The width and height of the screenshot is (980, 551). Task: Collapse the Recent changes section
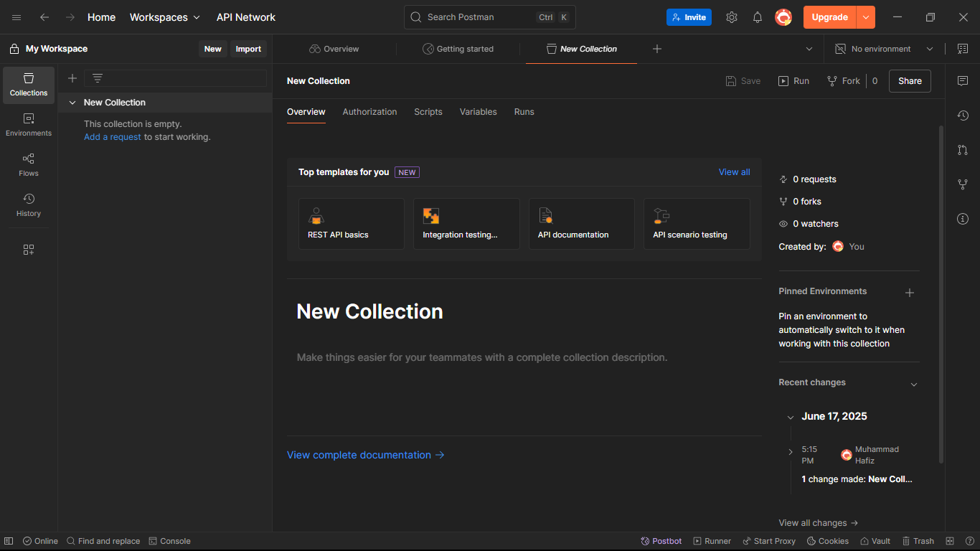(914, 384)
